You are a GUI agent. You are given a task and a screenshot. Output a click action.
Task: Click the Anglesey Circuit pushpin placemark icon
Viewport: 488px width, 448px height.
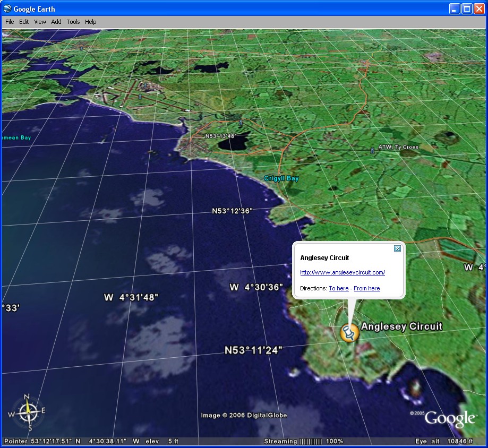pos(349,333)
